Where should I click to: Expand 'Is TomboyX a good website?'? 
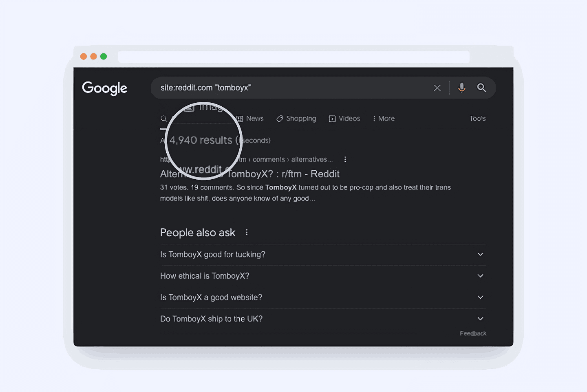point(322,297)
